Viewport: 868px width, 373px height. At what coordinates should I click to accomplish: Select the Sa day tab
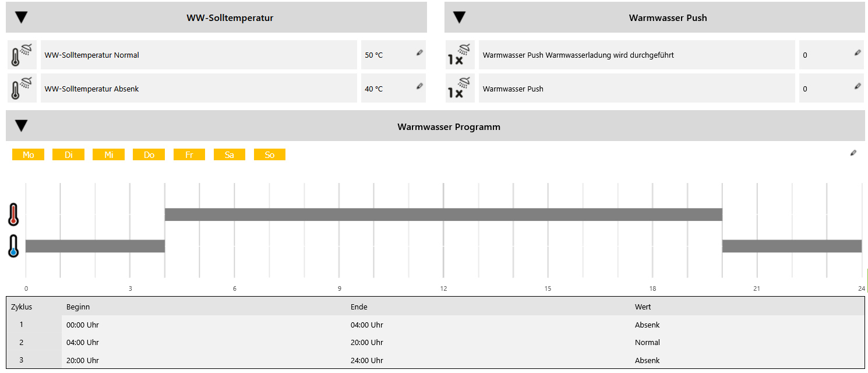coord(230,155)
